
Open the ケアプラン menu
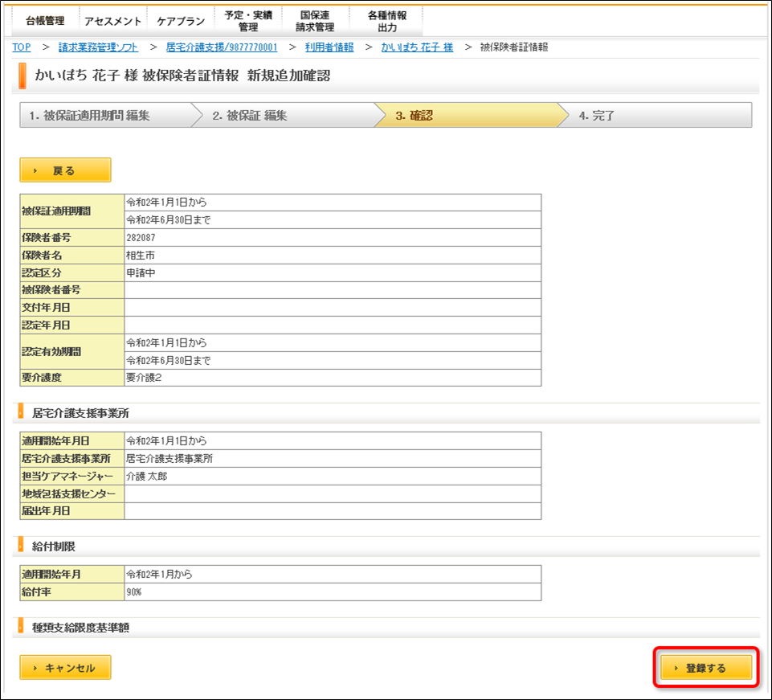pos(181,21)
